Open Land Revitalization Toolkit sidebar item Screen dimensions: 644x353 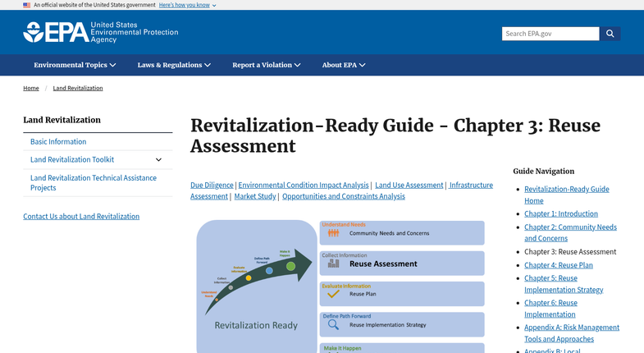click(72, 159)
